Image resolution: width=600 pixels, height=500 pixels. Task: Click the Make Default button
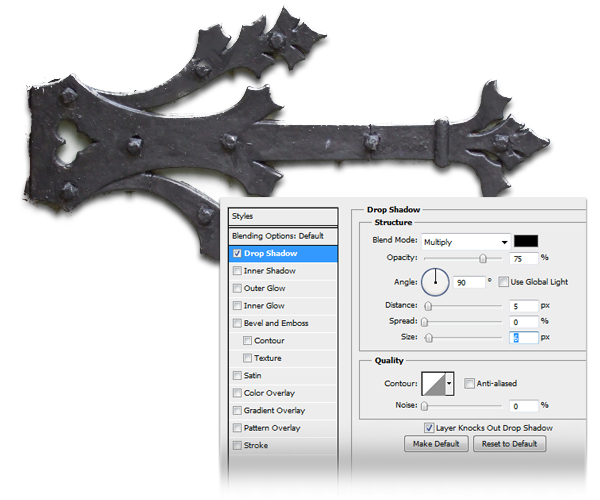click(x=436, y=444)
